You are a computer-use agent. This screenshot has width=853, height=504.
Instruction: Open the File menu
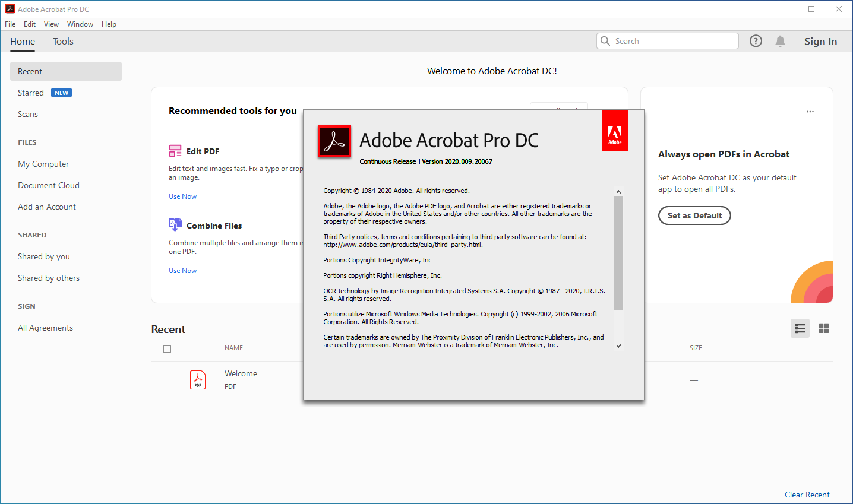(x=10, y=24)
